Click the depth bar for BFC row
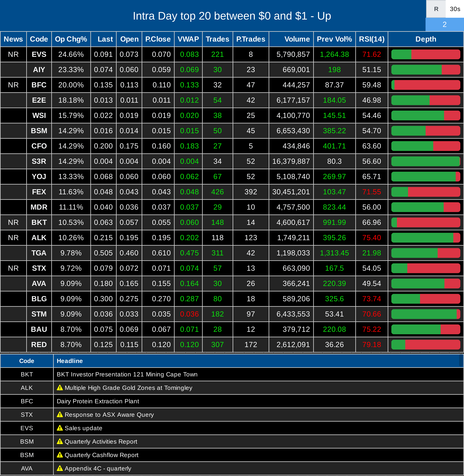Screen dimensions: 464x476 (426, 85)
